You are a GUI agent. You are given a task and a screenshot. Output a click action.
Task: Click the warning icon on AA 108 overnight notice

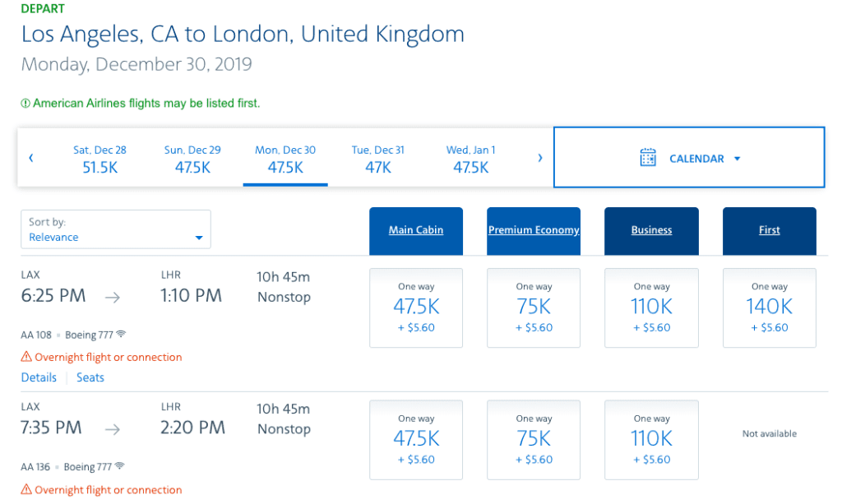tap(26, 357)
